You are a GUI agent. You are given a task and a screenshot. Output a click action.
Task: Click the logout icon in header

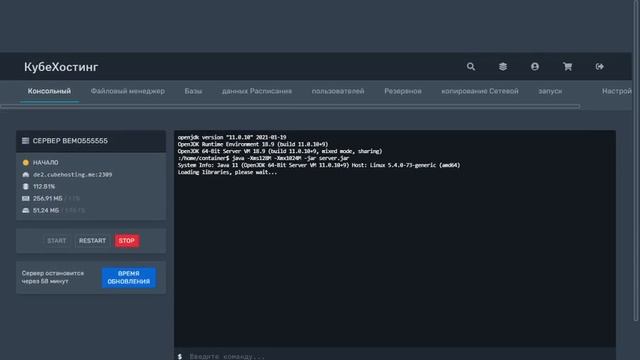[x=600, y=67]
